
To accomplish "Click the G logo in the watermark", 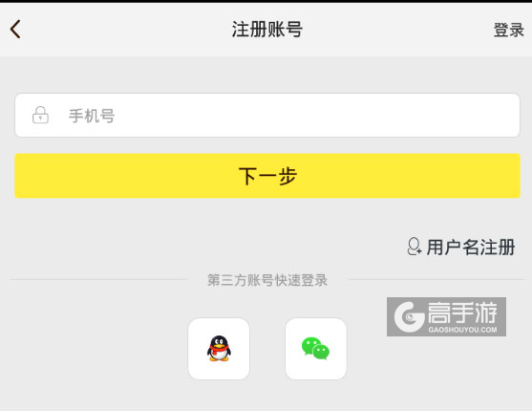I will (x=409, y=317).
